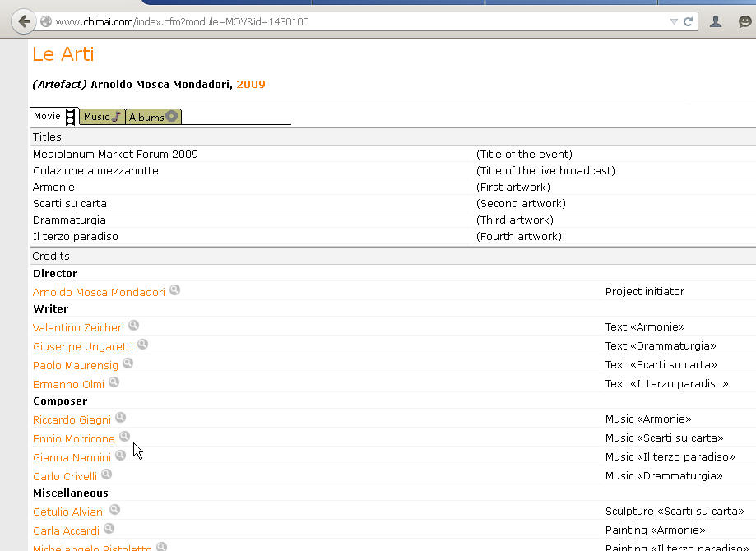This screenshot has width=756, height=551.
Task: Click the 'Le Arti' page heading
Action: point(63,54)
